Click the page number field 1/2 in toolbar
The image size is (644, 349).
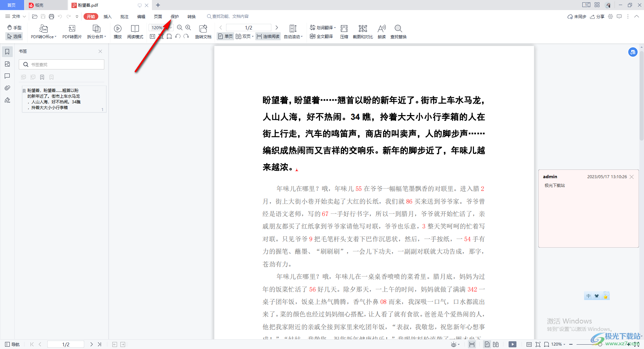pos(249,28)
